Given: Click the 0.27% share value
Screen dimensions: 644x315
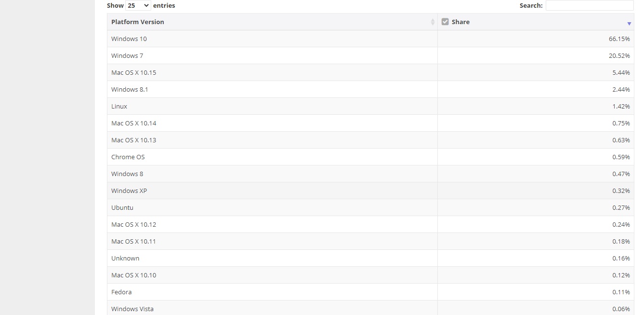Looking at the screenshot, I should (621, 207).
